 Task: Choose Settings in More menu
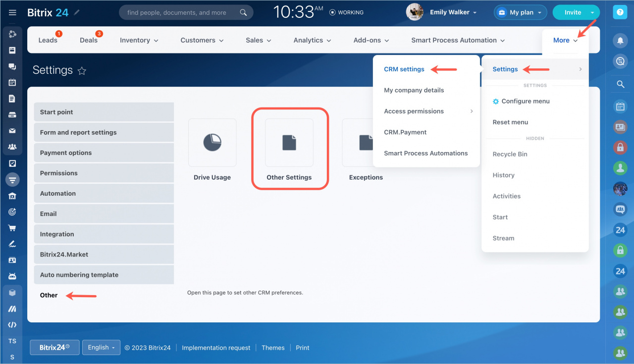coord(535,69)
